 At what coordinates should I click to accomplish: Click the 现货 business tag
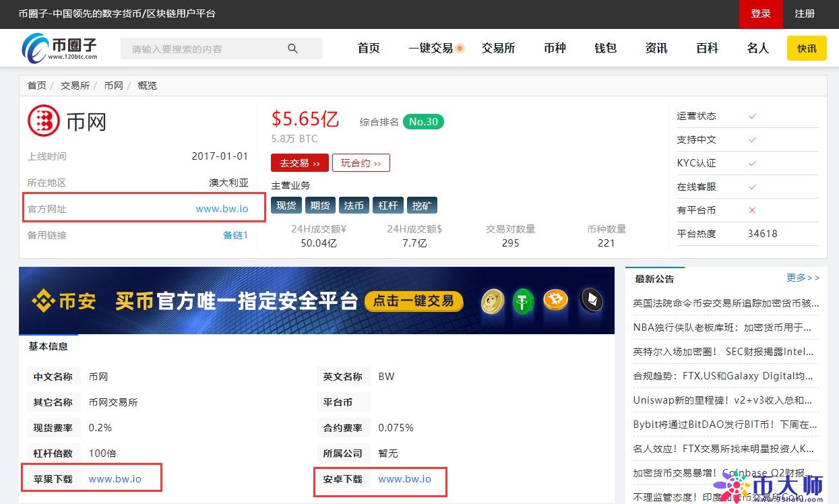point(286,206)
